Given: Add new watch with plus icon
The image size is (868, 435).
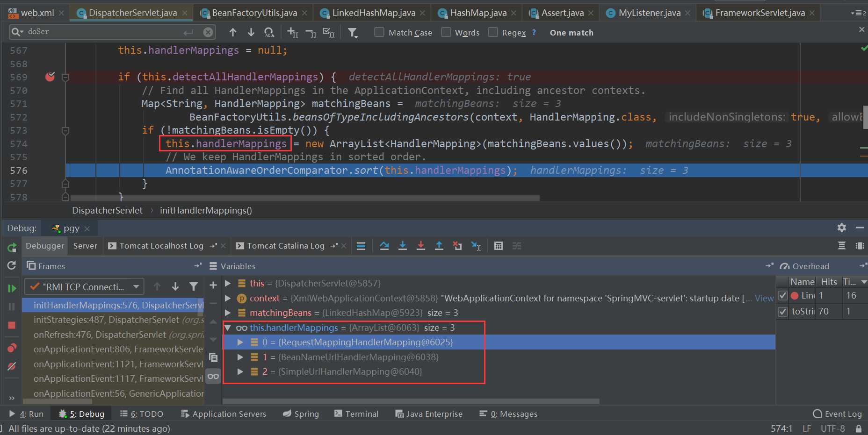Looking at the screenshot, I should click(x=213, y=285).
